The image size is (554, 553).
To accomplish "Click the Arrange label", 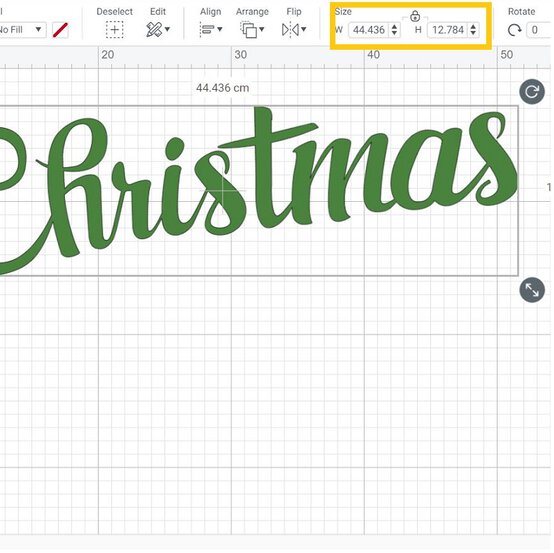I will 252,12.
